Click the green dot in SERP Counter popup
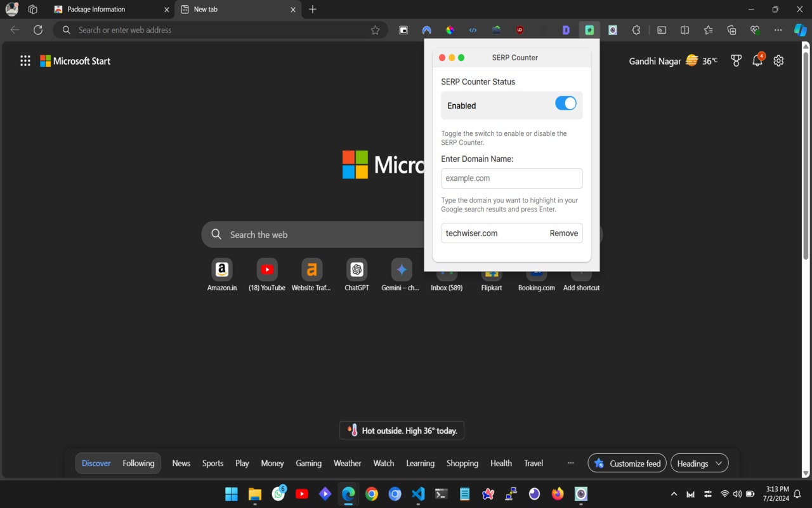Viewport: 812px width, 508px height. coord(461,58)
